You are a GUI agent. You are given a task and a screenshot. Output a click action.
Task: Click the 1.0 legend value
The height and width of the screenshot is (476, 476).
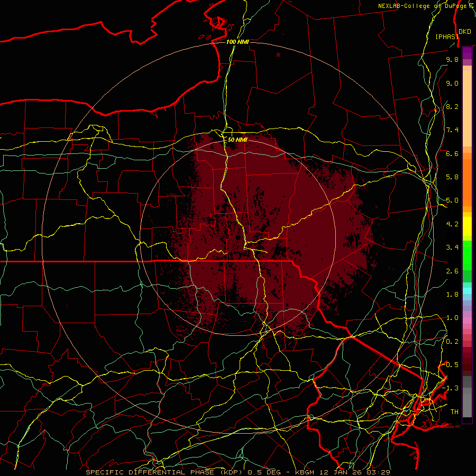pyautogui.click(x=452, y=318)
